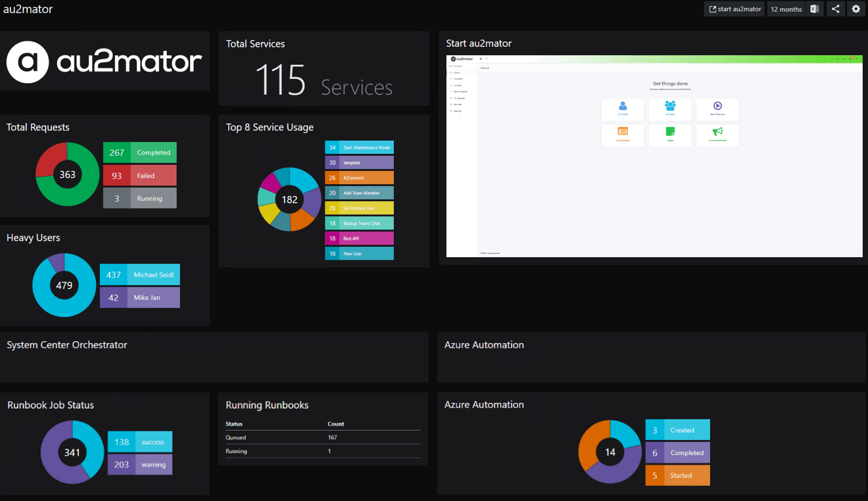Click the Start Request play icon

pos(717,107)
